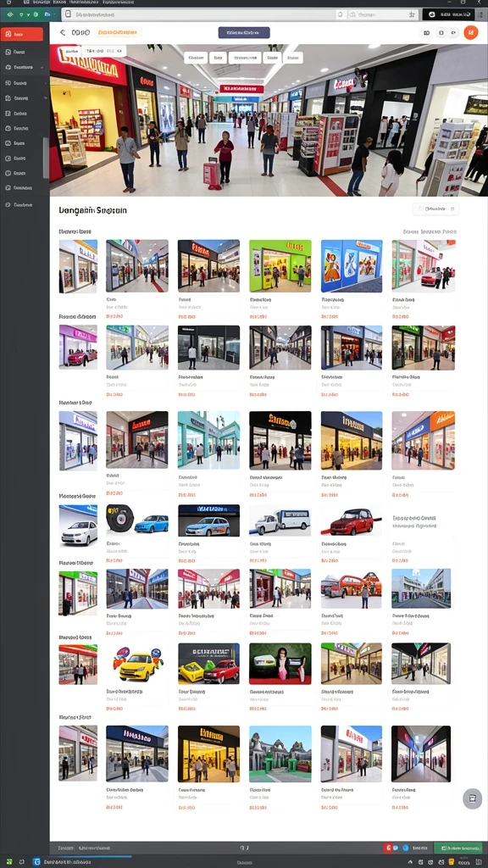
Task: Open the last item in the sidebar
Action: (21, 205)
